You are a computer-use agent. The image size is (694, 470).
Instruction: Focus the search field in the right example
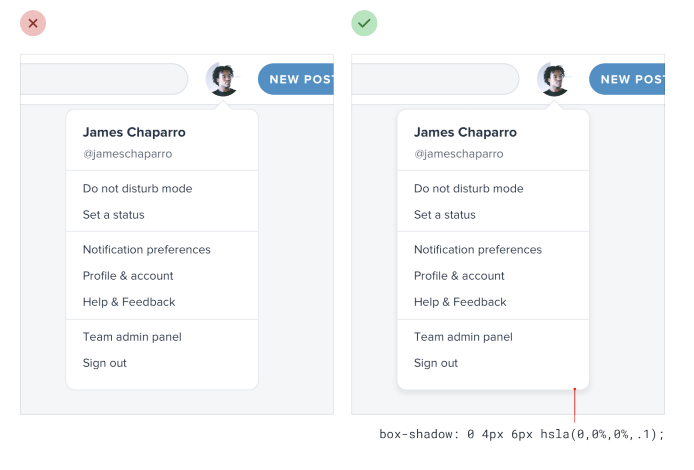coord(435,79)
